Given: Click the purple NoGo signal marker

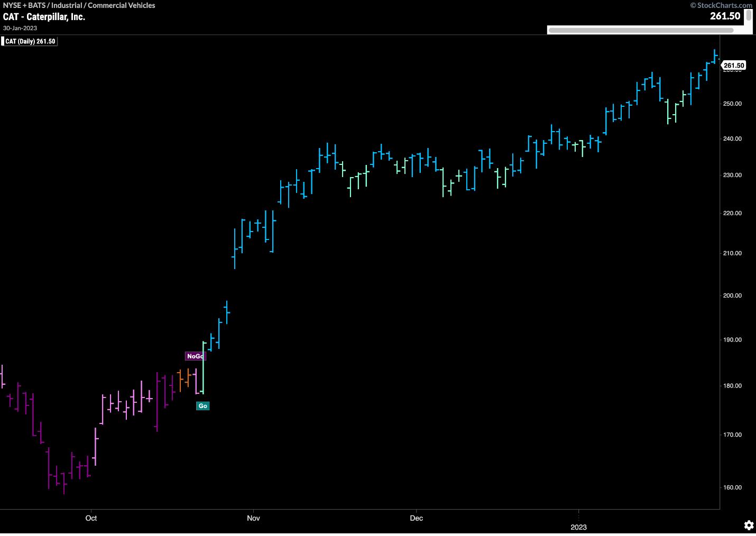Looking at the screenshot, I should [x=195, y=356].
